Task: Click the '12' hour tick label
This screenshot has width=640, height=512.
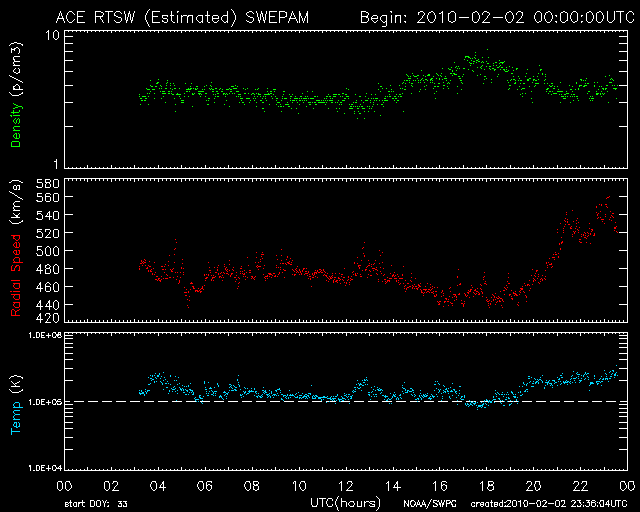Action: [346, 486]
